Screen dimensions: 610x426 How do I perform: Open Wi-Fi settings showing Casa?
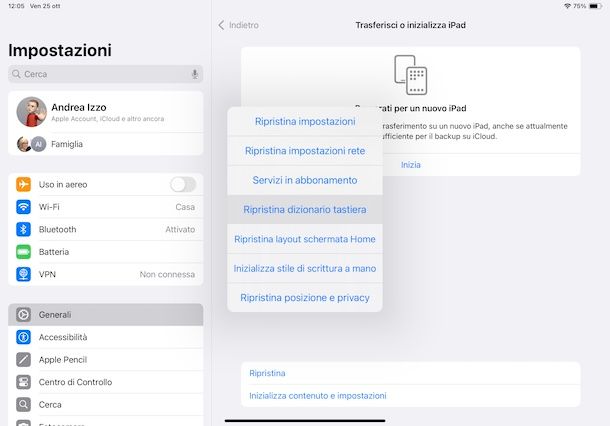(x=105, y=207)
